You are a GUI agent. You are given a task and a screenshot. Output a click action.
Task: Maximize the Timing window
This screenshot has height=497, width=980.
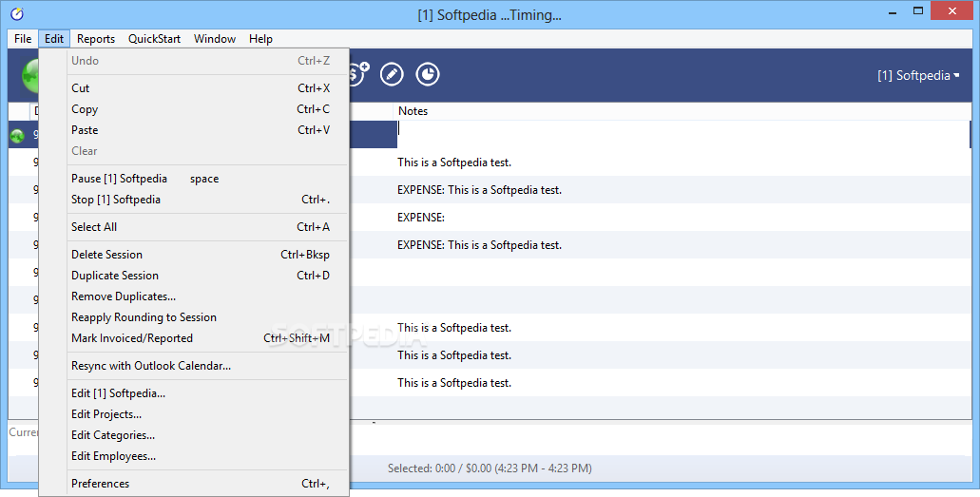[x=918, y=10]
